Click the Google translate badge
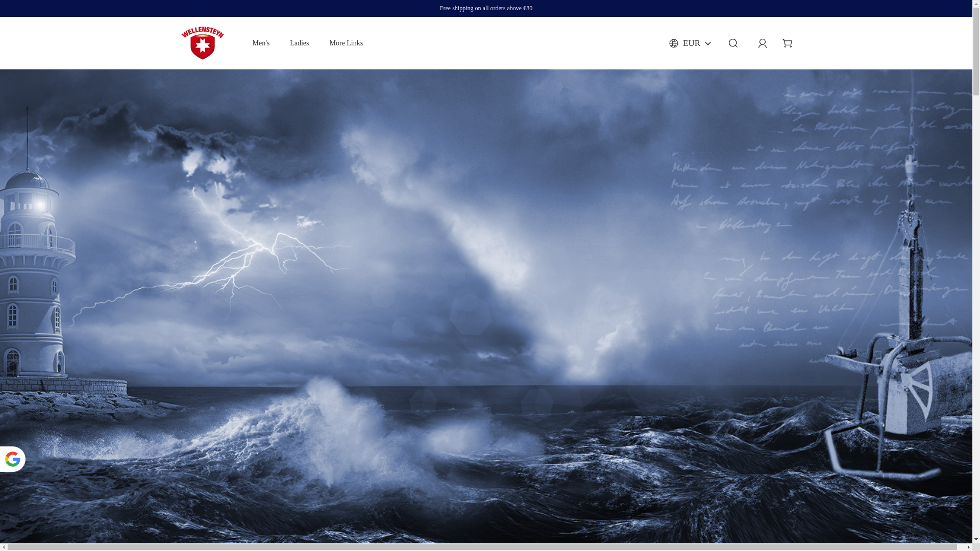Screen dimensions: 980x551 point(12,459)
